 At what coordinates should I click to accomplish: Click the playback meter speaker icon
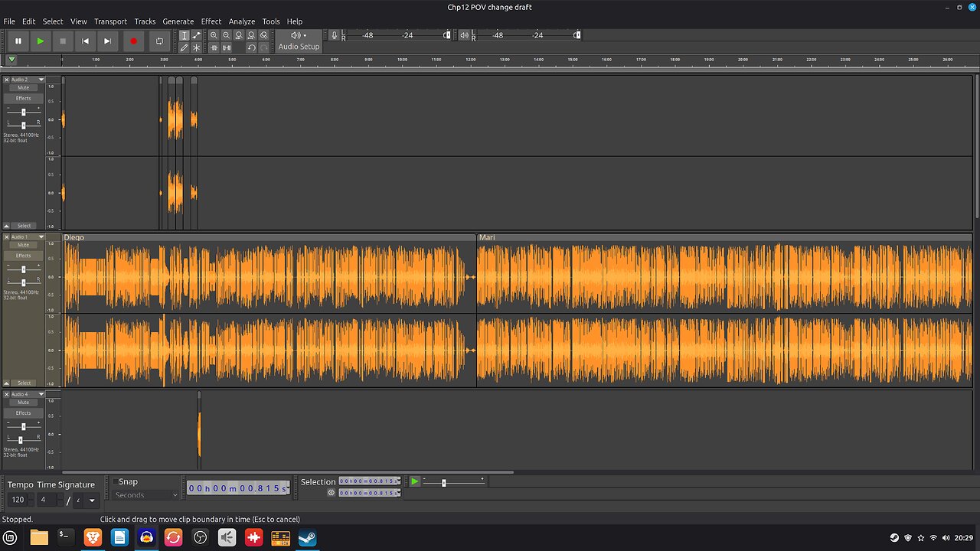coord(464,35)
